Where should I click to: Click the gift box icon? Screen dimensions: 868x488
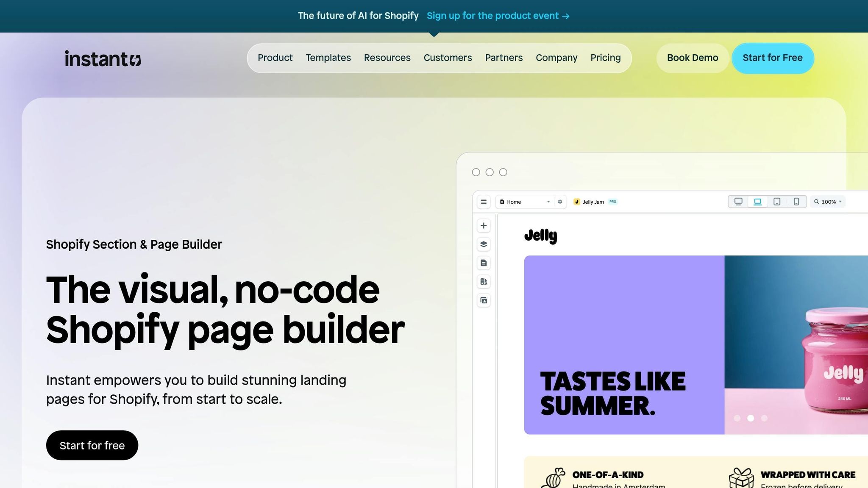point(741,478)
